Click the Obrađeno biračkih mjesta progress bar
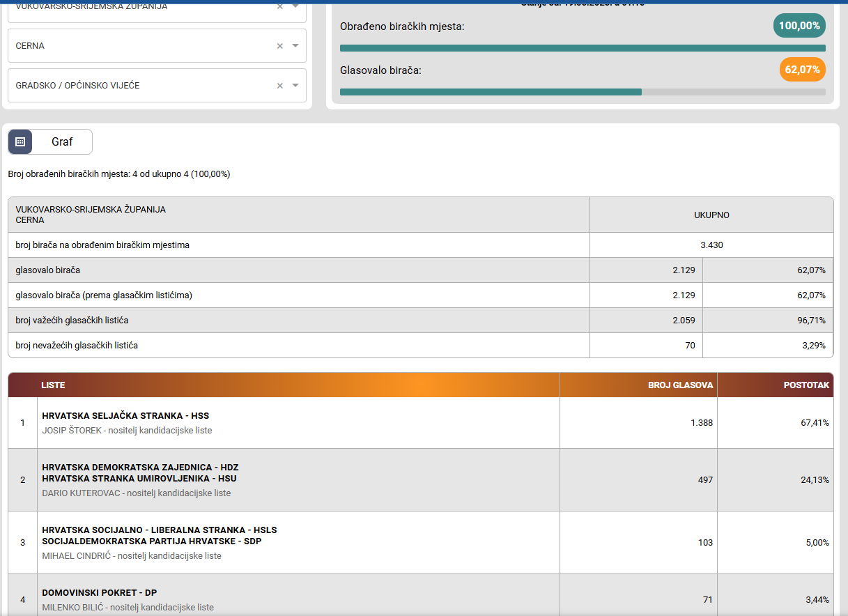The image size is (848, 616). click(583, 48)
